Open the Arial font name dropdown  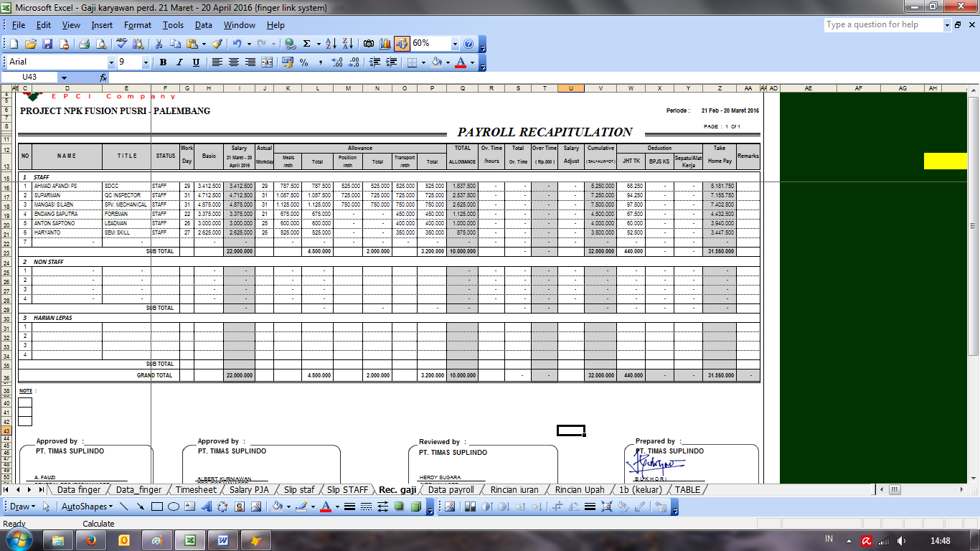pos(111,62)
